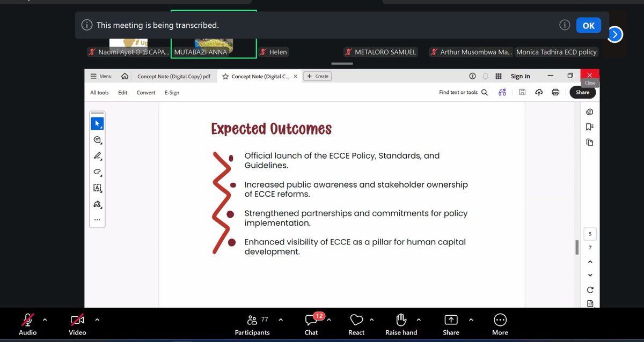
Task: Activate the add text box tool
Action: click(97, 188)
